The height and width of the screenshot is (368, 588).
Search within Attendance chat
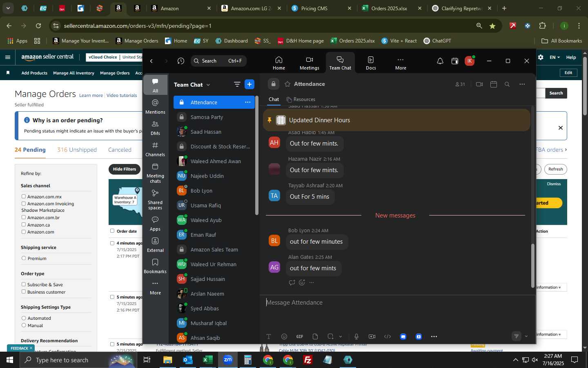click(x=507, y=84)
